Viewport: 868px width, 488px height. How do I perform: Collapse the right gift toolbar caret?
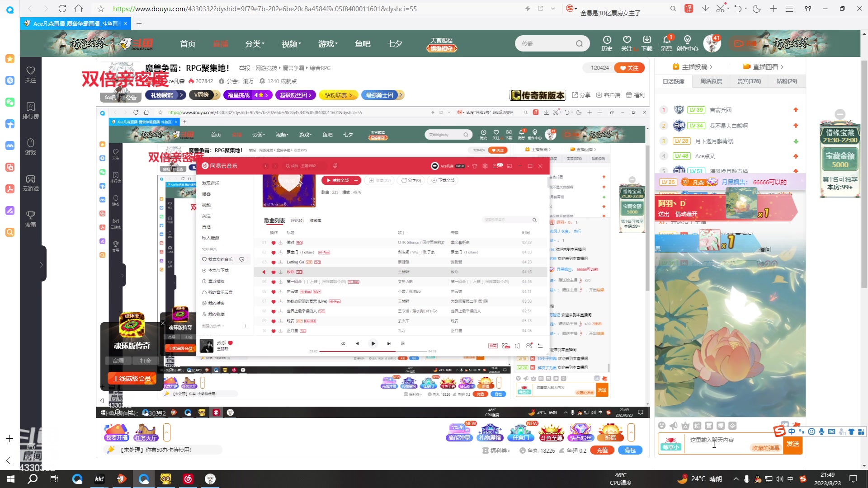click(x=631, y=432)
